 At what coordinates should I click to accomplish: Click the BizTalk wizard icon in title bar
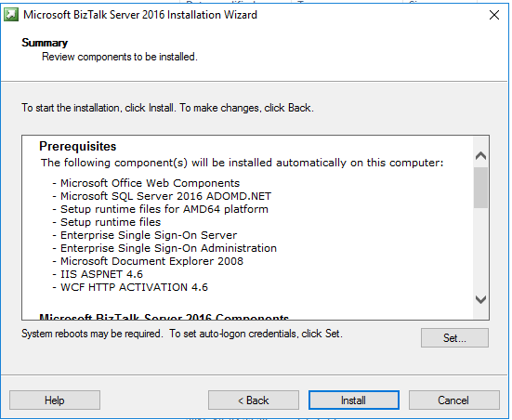coord(11,15)
